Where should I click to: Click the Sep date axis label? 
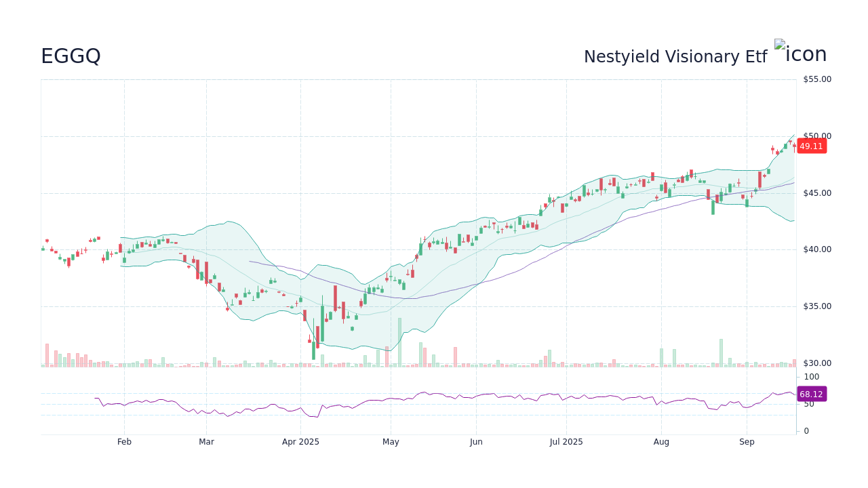pos(747,442)
